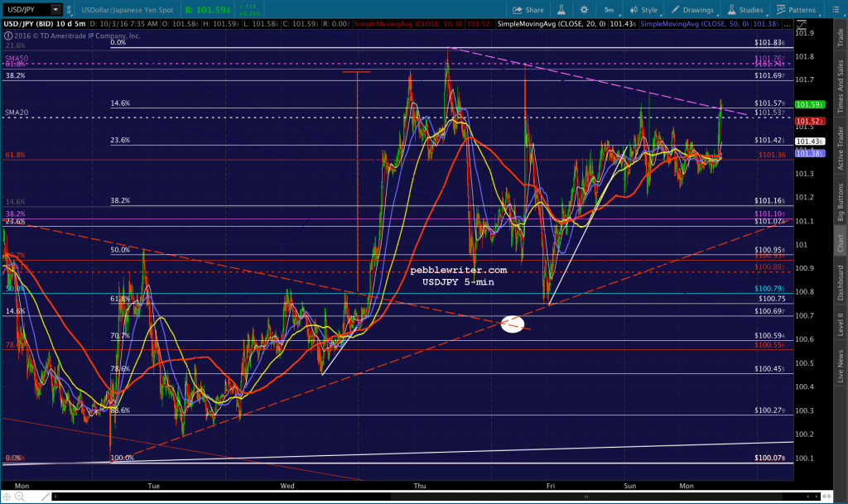
Task: Click the white 101.43 price bubble on axis
Action: (x=810, y=141)
